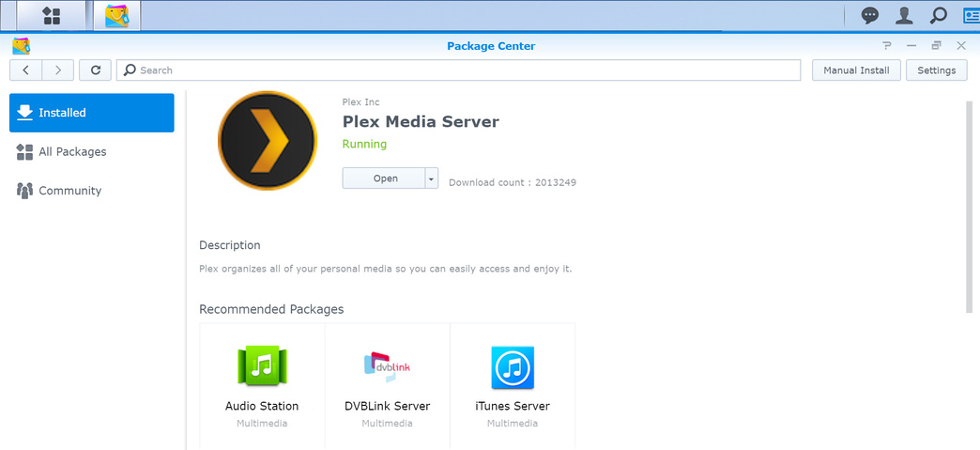Image resolution: width=980 pixels, height=450 pixels.
Task: Click the Recommended Packages heading
Action: pos(271,309)
